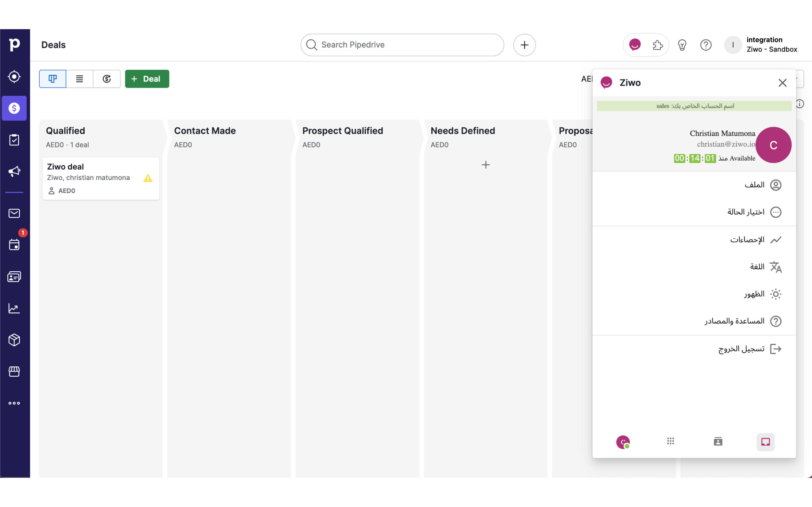Open the Mail inbox sidebar icon
The width and height of the screenshot is (812, 507).
tap(14, 213)
